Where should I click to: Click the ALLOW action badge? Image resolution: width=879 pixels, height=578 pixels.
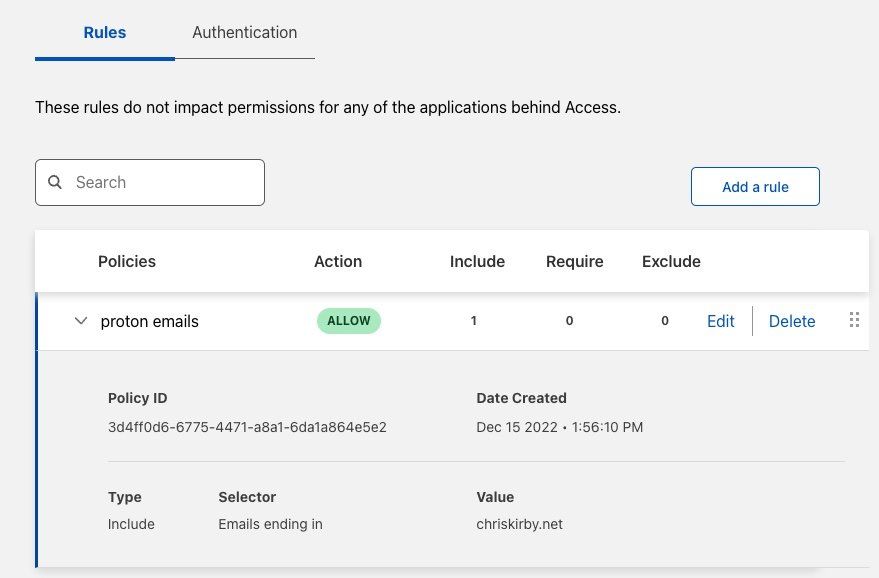349,321
